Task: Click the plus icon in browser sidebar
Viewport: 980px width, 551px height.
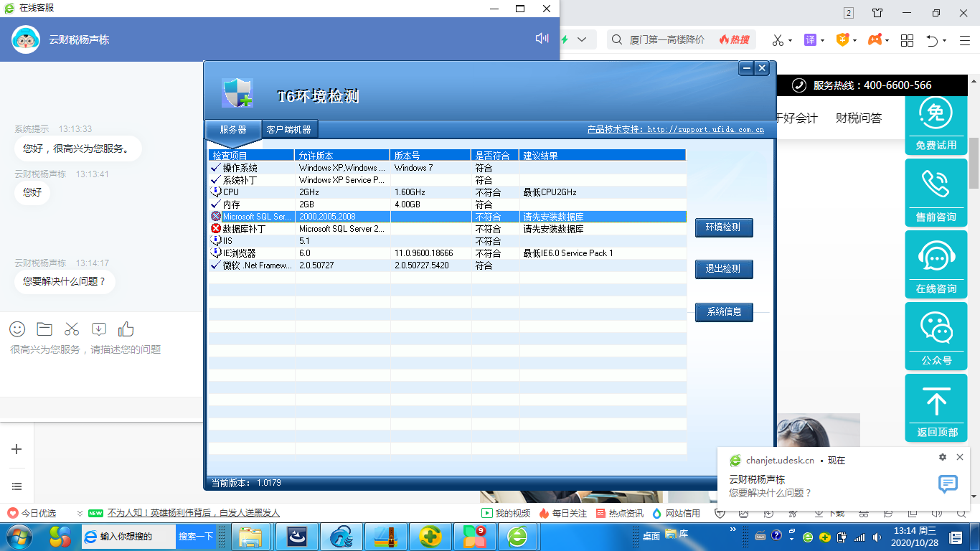Action: [x=17, y=449]
